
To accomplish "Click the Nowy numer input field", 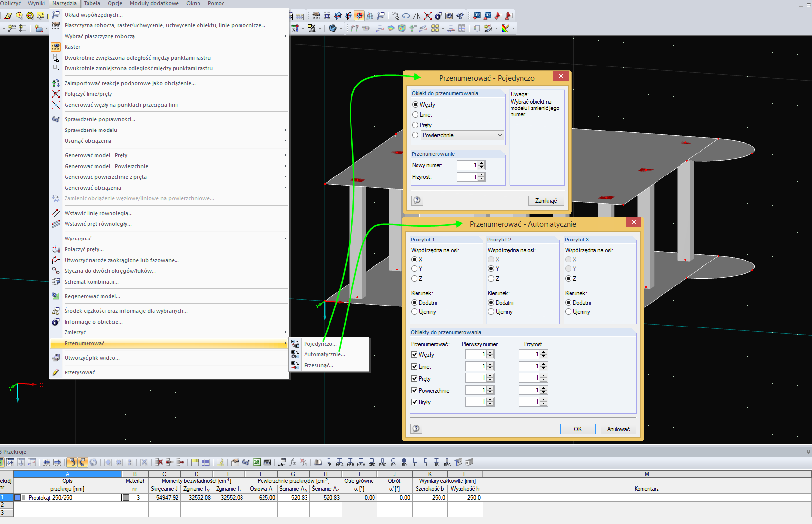I will coord(467,165).
